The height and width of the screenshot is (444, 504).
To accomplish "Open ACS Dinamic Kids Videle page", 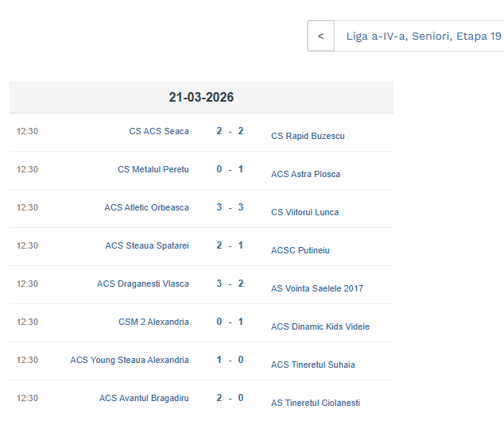I will tap(320, 326).
